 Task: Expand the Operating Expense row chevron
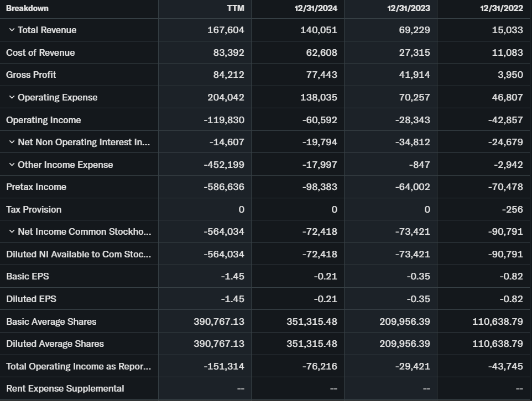click(x=12, y=97)
